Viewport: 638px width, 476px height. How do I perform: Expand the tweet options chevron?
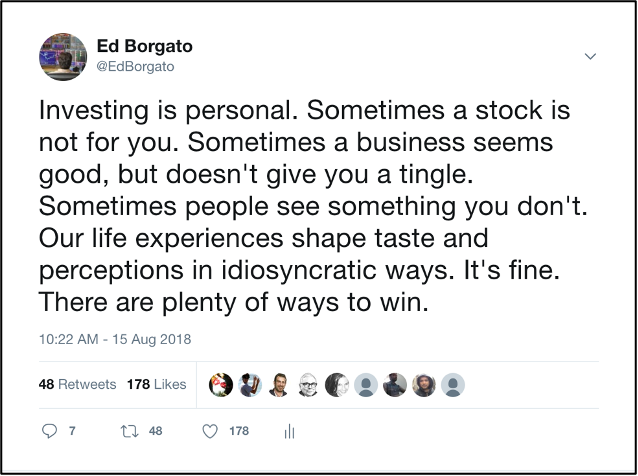tap(590, 56)
